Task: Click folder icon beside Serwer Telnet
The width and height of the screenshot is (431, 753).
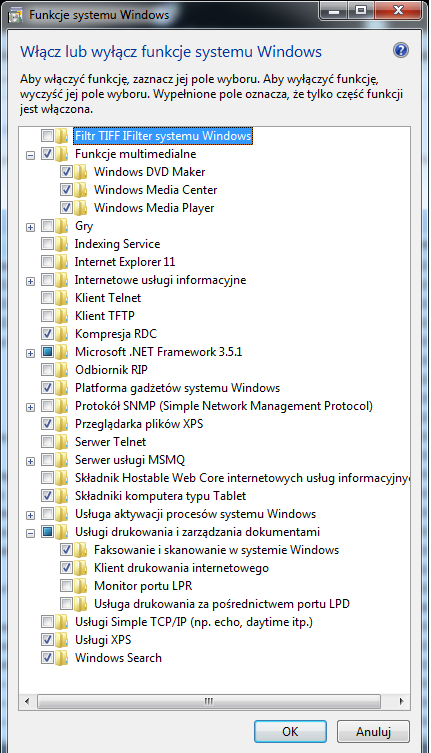Action: pyautogui.click(x=61, y=442)
